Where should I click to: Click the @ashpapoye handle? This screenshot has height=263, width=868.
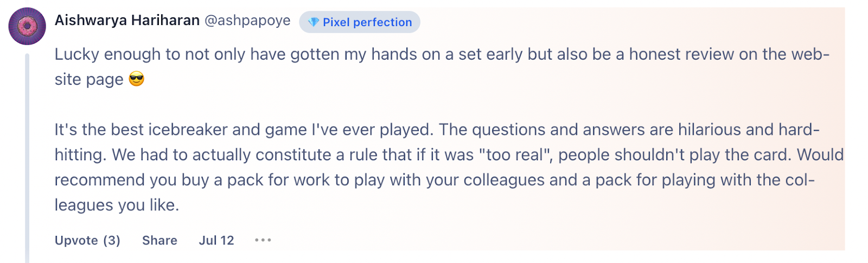point(247,21)
